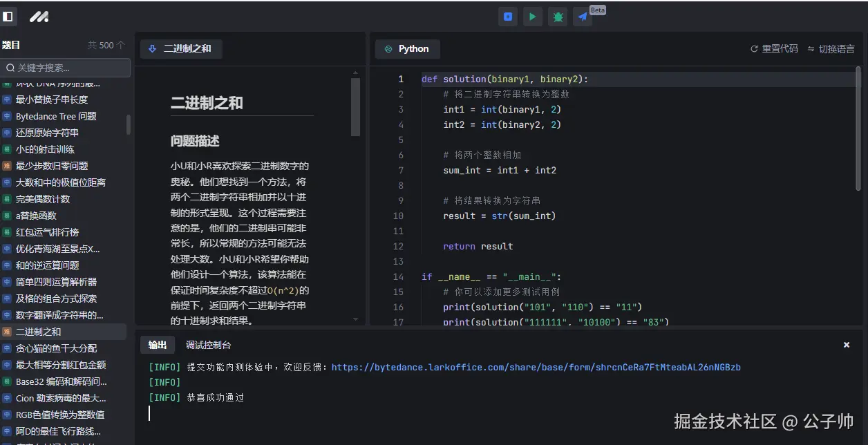This screenshot has height=445, width=868.
Task: Select the Base32 编码和解码问题 problem
Action: (64, 381)
